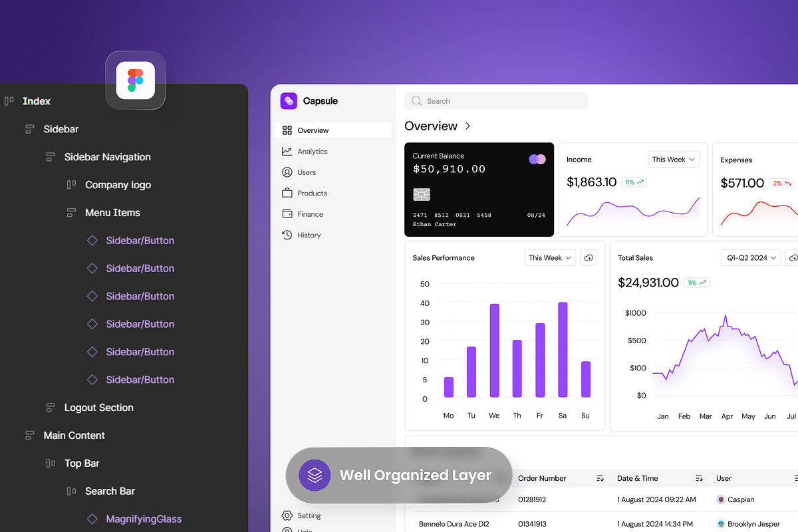Image resolution: width=798 pixels, height=532 pixels.
Task: Select the Search Bar layer
Action: coord(110,491)
